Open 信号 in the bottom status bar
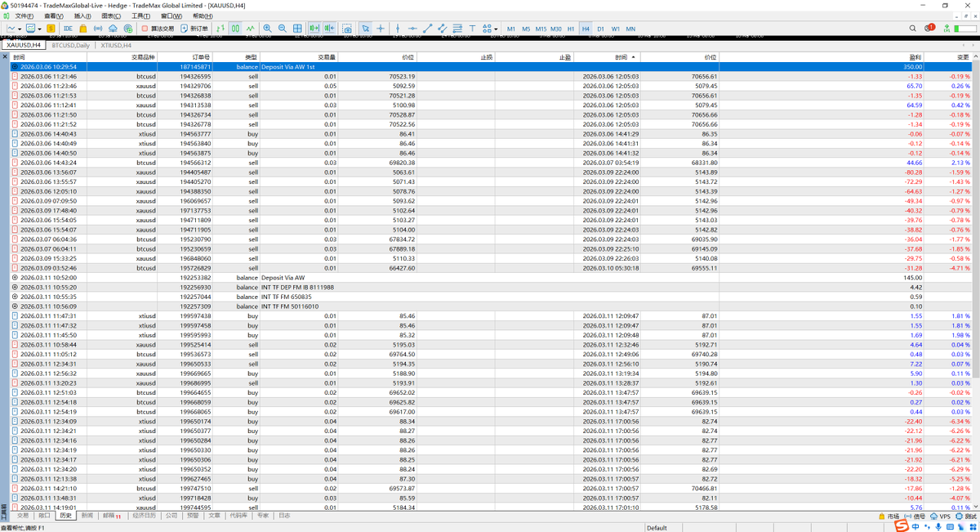Image resolution: width=980 pixels, height=532 pixels. click(x=915, y=516)
